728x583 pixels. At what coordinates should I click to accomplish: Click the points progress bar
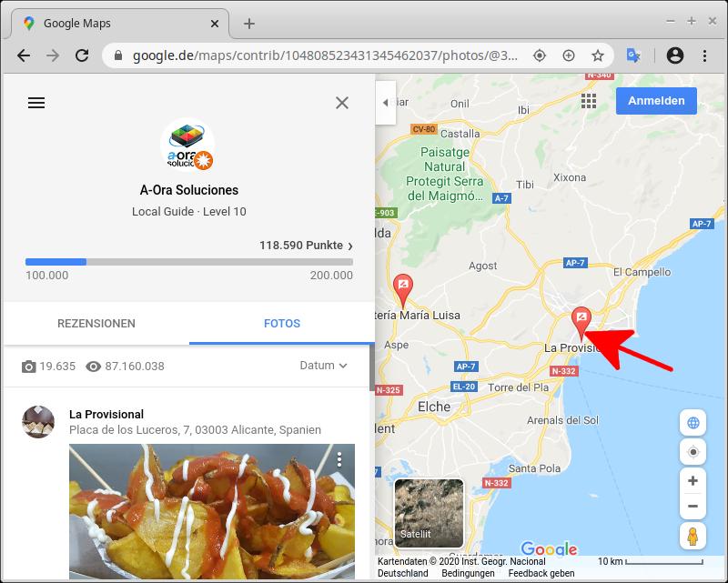tap(189, 262)
